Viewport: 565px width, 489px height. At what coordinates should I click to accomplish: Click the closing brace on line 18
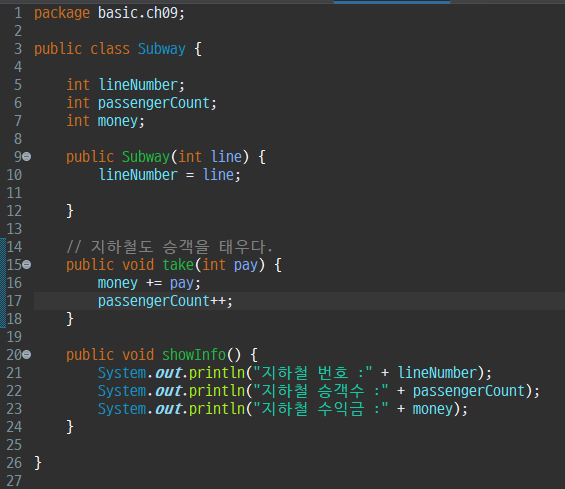70,319
